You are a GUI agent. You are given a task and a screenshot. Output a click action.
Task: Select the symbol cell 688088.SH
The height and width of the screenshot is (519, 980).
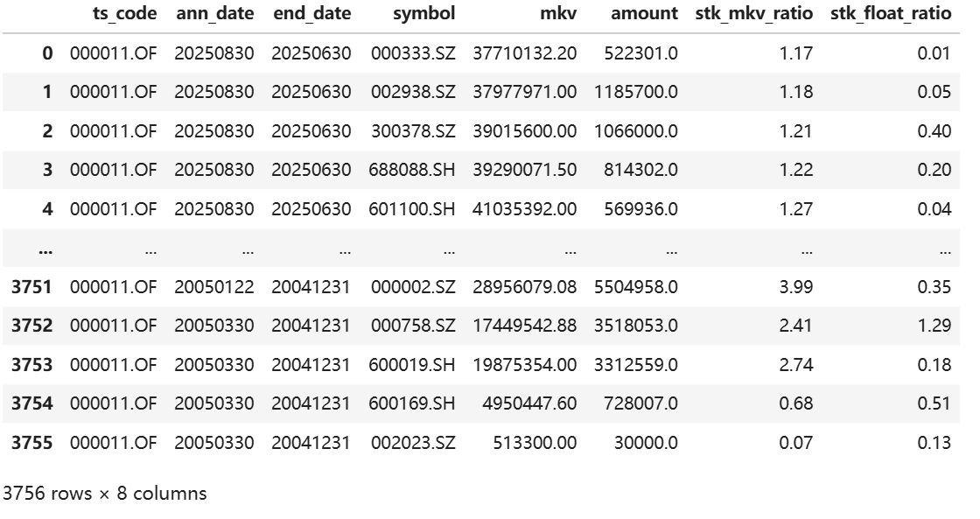[x=412, y=170]
